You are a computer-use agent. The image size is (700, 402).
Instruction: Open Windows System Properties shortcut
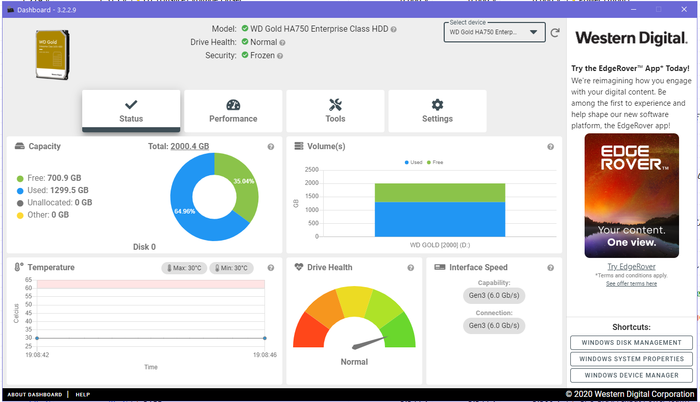point(631,359)
